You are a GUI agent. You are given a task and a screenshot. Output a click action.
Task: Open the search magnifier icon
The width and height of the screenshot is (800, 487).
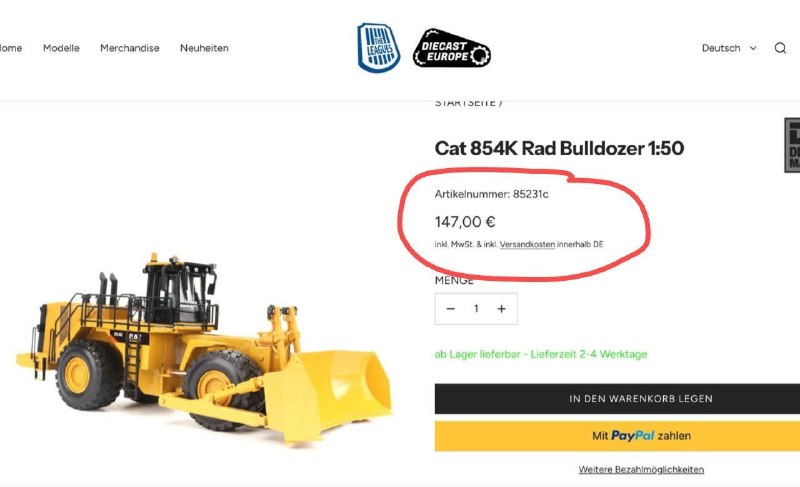coord(780,48)
